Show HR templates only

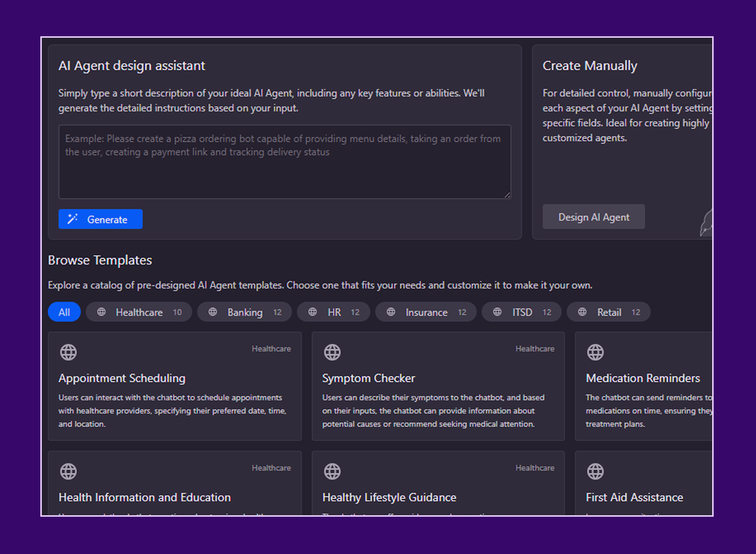coord(334,312)
